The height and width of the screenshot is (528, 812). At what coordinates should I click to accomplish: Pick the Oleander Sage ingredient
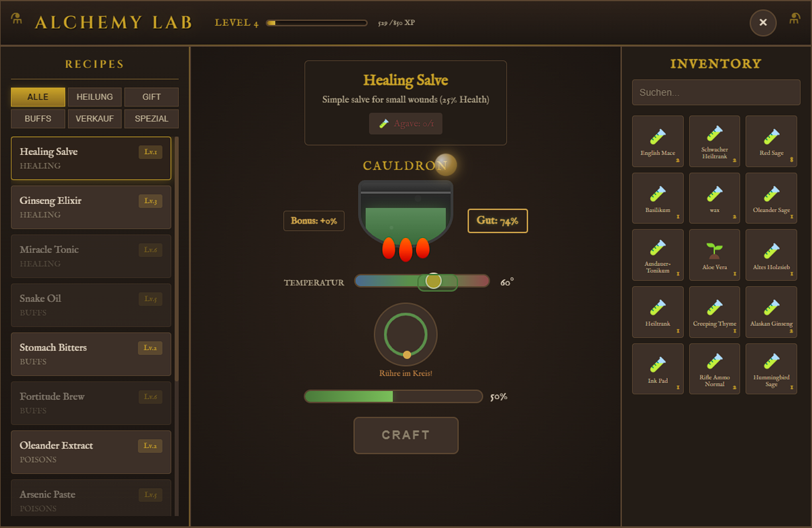771,198
